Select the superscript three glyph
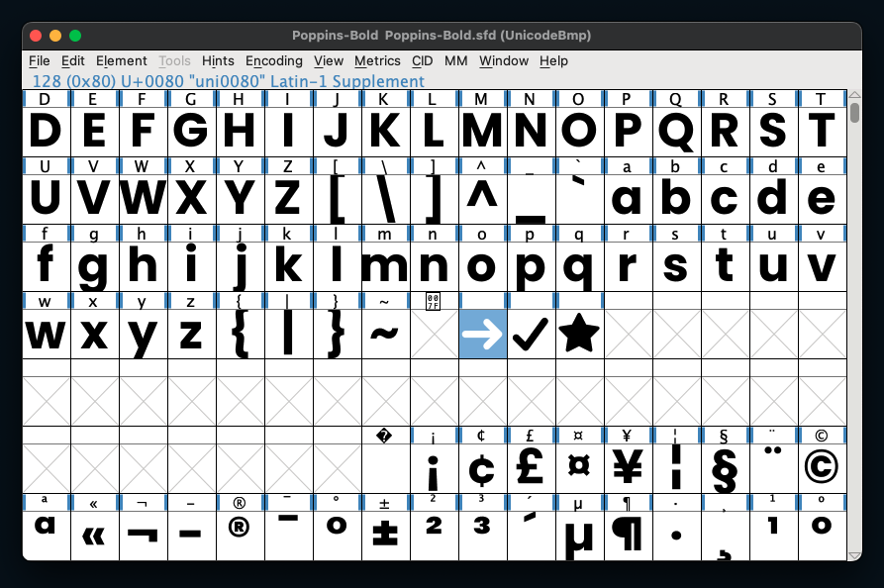884x588 pixels. [x=483, y=536]
